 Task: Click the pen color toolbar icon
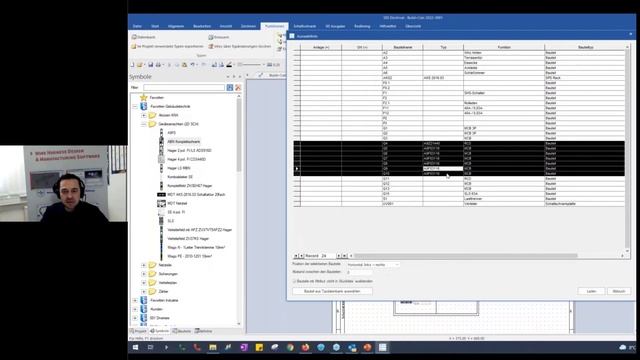(229, 65)
